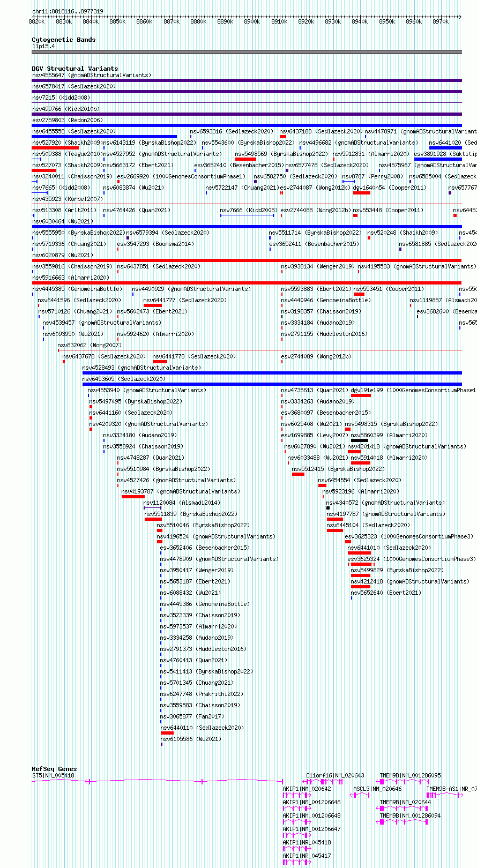
Task: Click the dgv1640n54 (Cooper2011) label
Action: tap(390, 188)
